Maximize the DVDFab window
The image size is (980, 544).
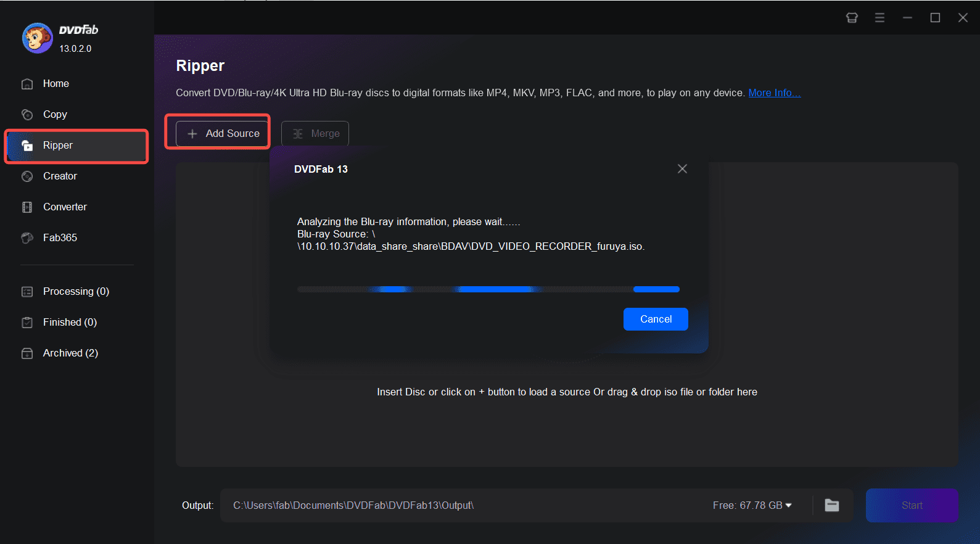point(936,18)
